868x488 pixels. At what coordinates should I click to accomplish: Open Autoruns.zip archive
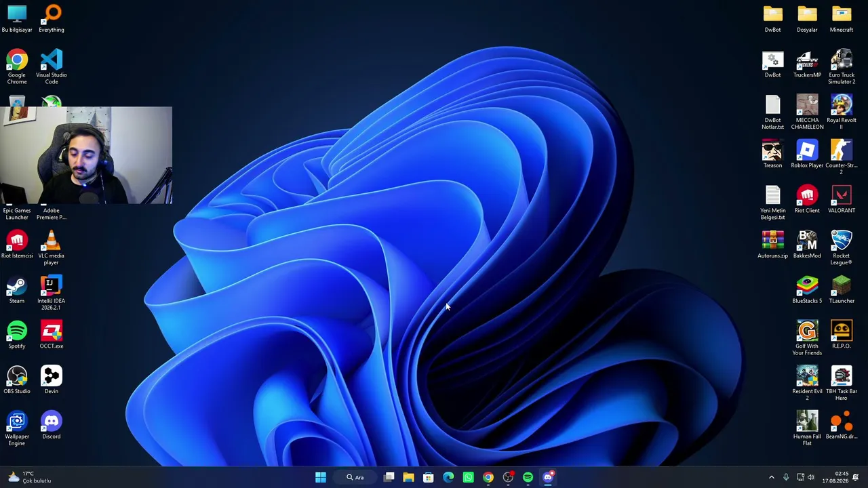pos(772,244)
